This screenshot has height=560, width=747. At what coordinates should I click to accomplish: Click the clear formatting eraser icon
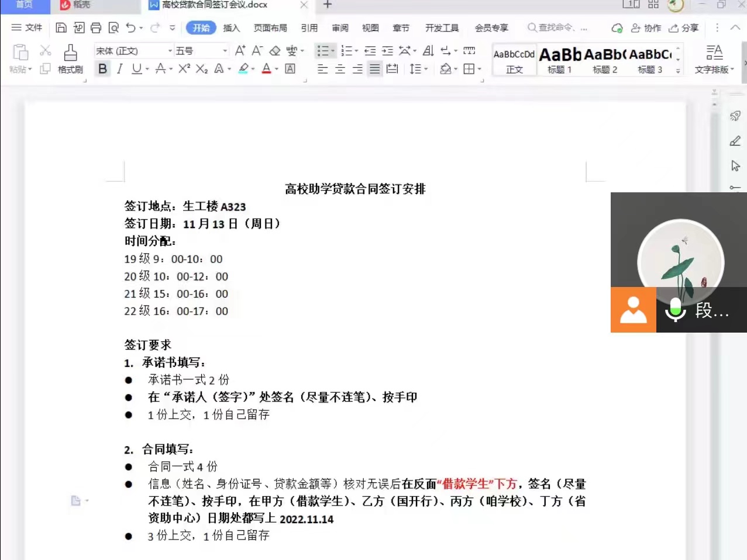pos(274,51)
